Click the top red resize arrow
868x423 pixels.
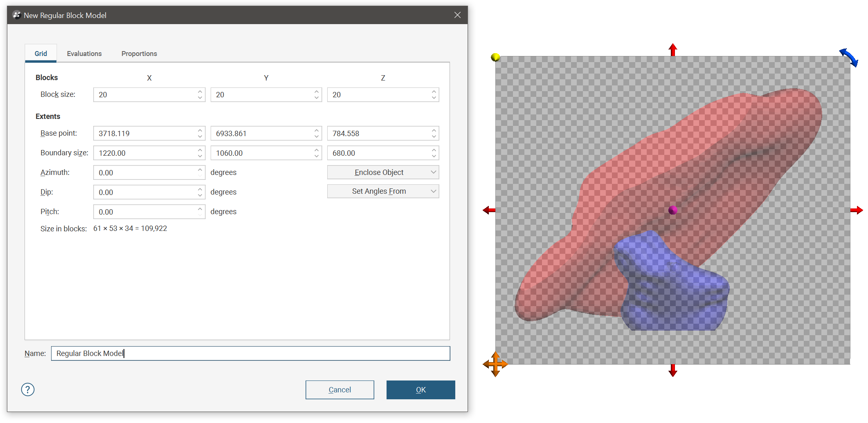click(673, 50)
